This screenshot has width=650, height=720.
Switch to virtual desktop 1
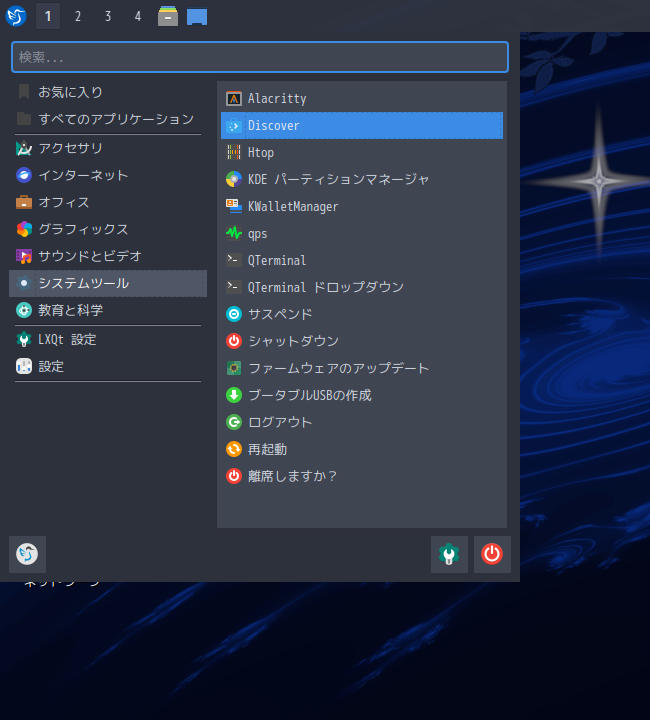tap(48, 17)
